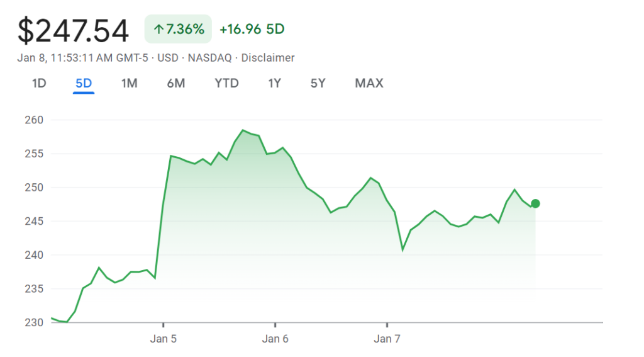Switch to the 1Y range
The height and width of the screenshot is (357, 644).
[x=274, y=83]
